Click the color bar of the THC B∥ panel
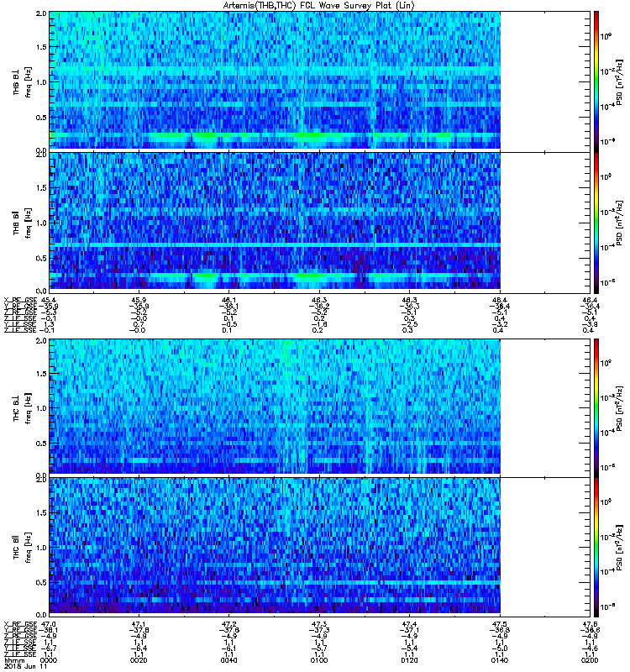The width and height of the screenshot is (630, 672). [596, 548]
